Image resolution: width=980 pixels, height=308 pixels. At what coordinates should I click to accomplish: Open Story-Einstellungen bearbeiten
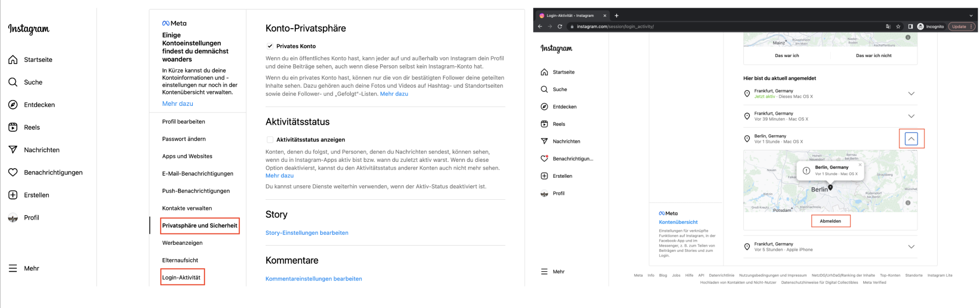[307, 233]
